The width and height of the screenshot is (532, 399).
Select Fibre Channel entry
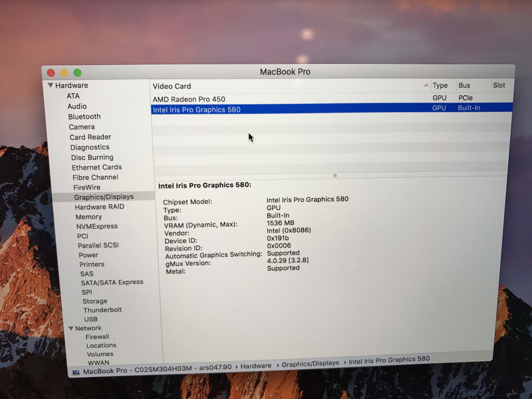pos(96,177)
